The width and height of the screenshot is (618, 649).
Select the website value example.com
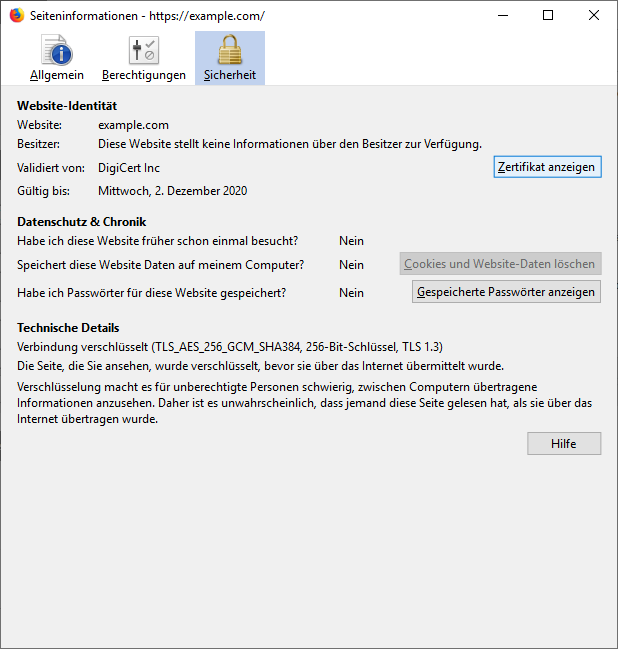click(133, 125)
